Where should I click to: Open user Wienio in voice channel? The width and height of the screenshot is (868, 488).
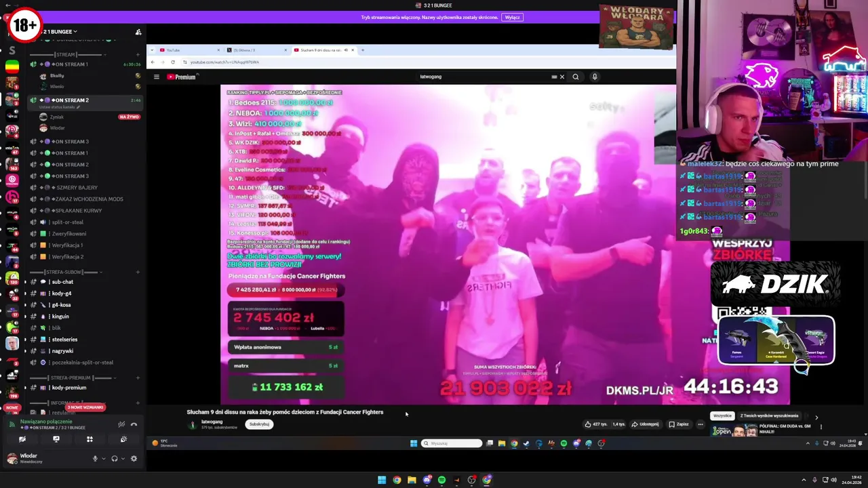57,87
